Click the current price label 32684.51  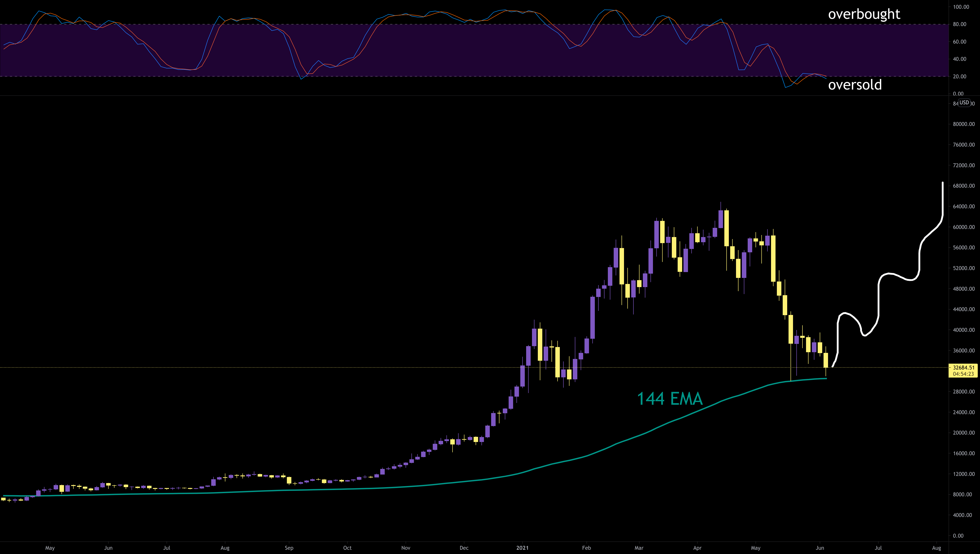pos(964,367)
